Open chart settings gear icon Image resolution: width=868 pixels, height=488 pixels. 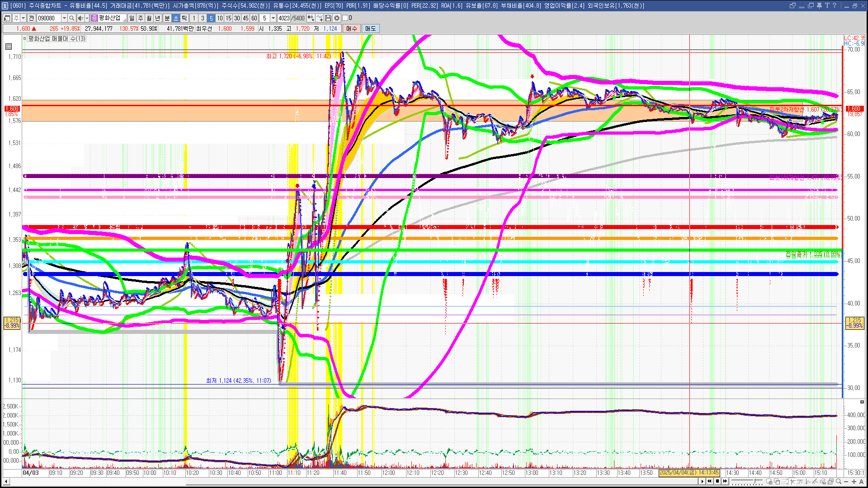(x=337, y=18)
